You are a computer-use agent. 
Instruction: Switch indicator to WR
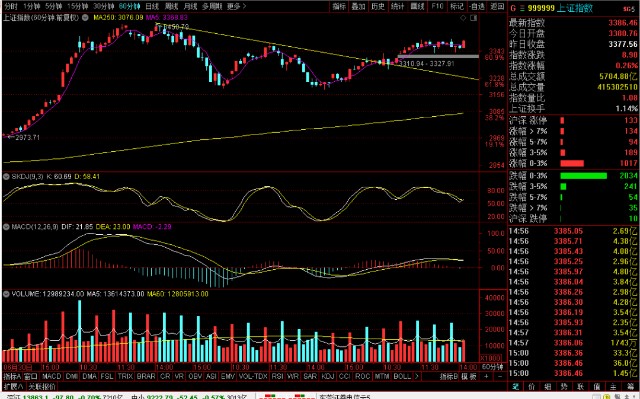click(x=293, y=376)
